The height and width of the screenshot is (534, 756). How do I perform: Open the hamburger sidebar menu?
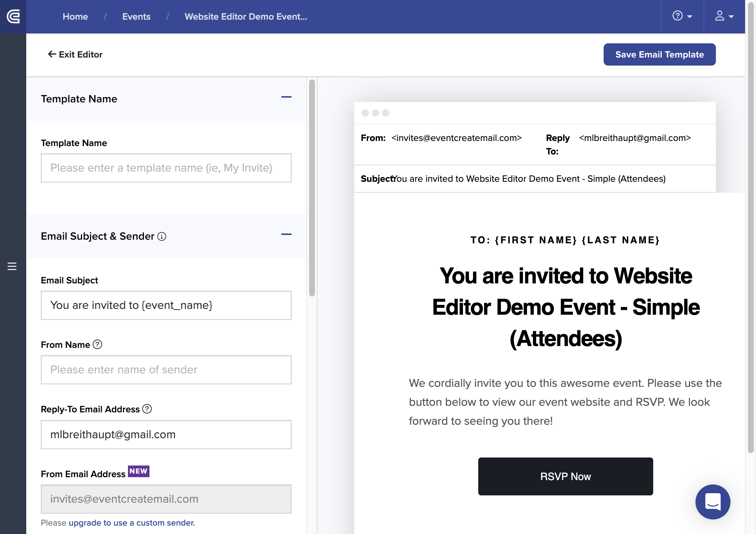(12, 266)
